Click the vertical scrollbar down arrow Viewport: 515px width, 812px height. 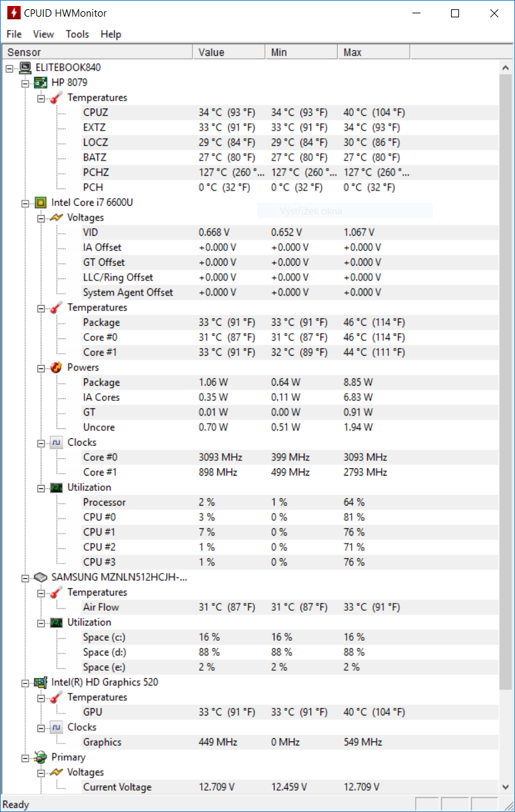506,788
